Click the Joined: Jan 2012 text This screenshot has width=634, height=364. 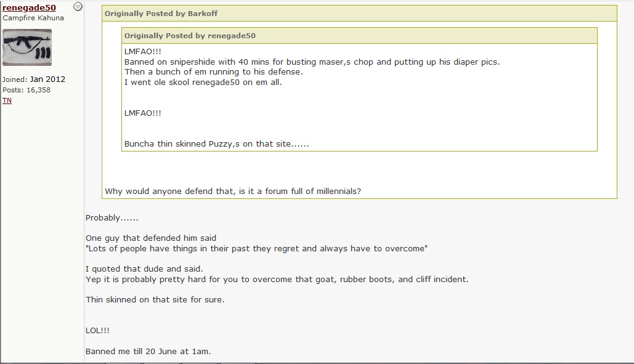[34, 79]
